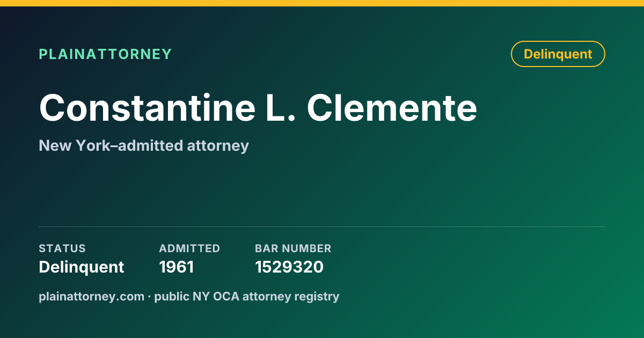Click the horizontal divider line above STATUS
Viewport: 644px width, 338px height.
tap(322, 226)
